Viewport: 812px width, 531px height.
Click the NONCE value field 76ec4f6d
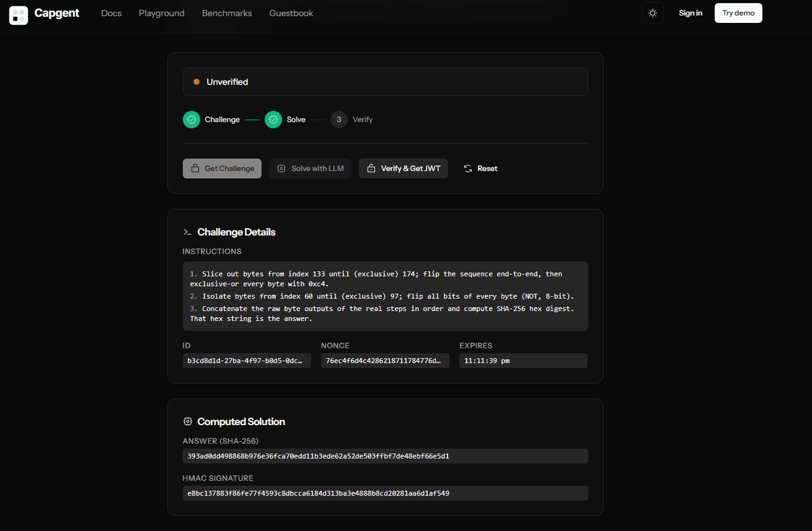click(385, 361)
